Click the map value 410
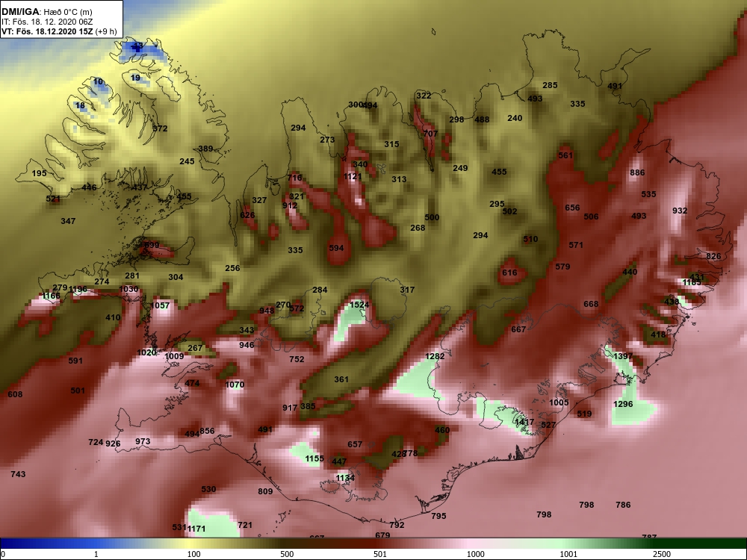 pyautogui.click(x=113, y=317)
